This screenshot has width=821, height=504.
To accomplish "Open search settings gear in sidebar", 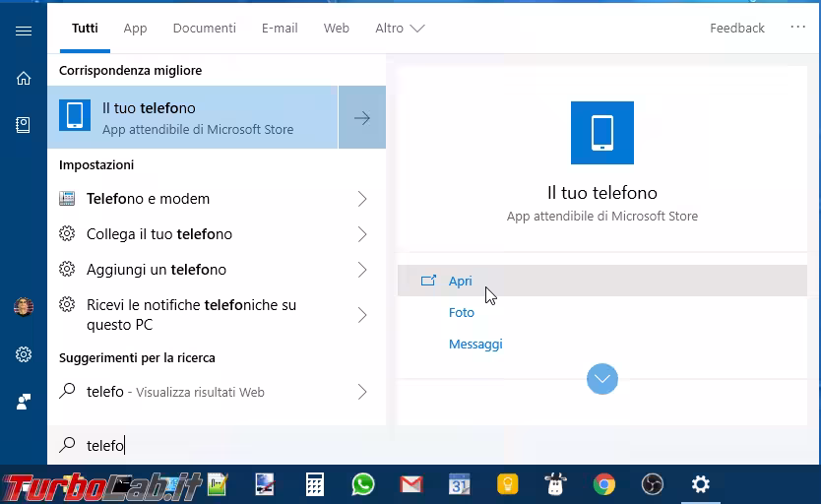I will coord(24,354).
